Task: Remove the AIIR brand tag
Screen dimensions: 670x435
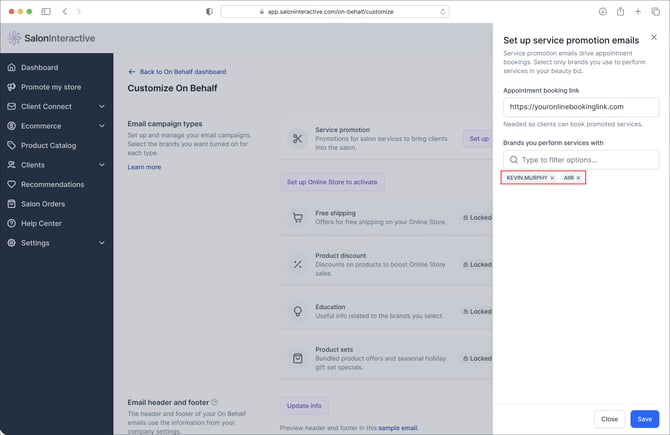Action: pos(579,178)
